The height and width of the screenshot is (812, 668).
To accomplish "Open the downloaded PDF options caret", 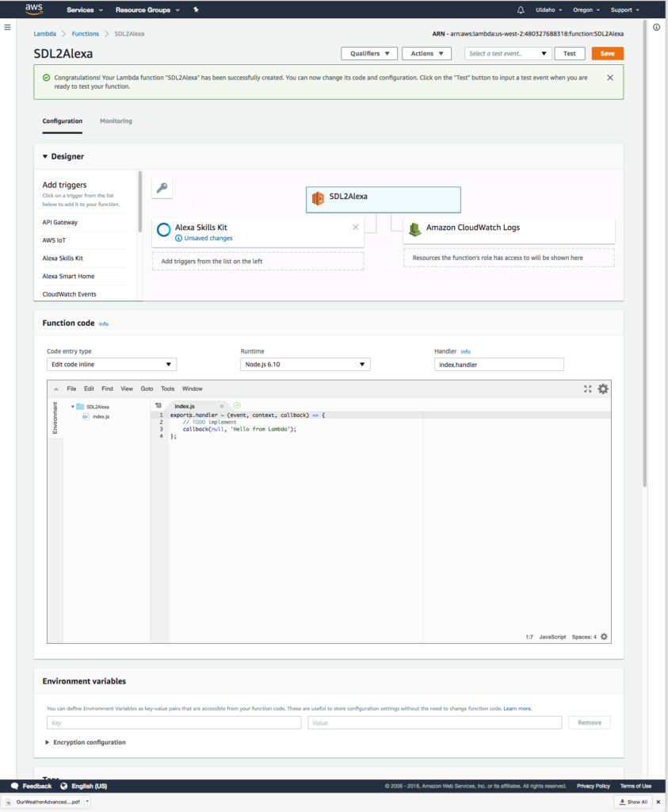I will [x=87, y=802].
